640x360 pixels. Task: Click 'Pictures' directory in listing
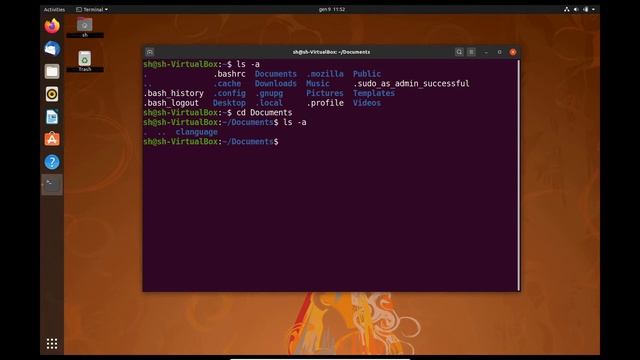pos(325,93)
